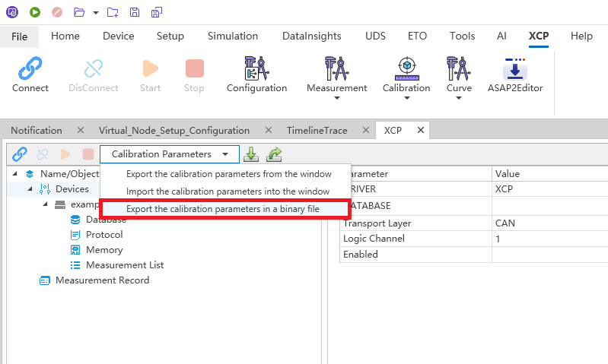Close the XCP document tab
Viewport: 608px width, 364px height.
(421, 130)
